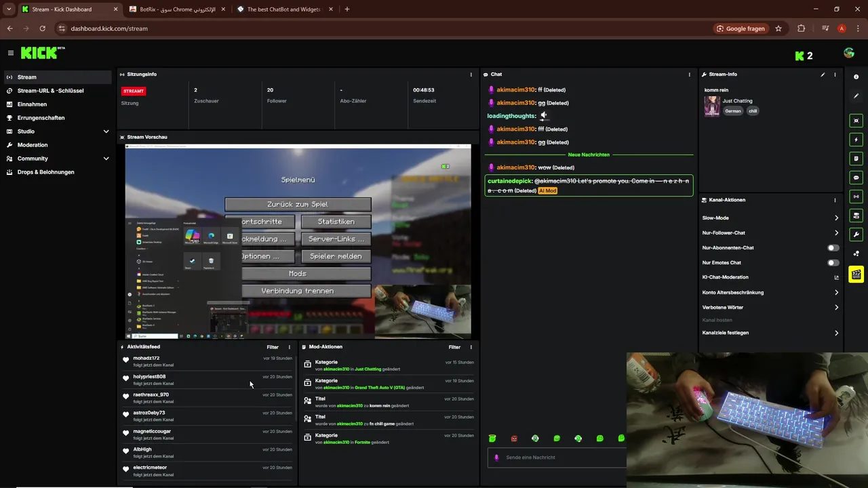Open Einnahmen sidebar item
The width and height of the screenshot is (868, 488).
tap(58, 104)
